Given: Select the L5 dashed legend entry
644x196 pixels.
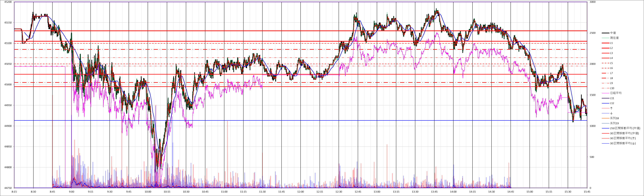Looking at the screenshot, I should (x=611, y=63).
